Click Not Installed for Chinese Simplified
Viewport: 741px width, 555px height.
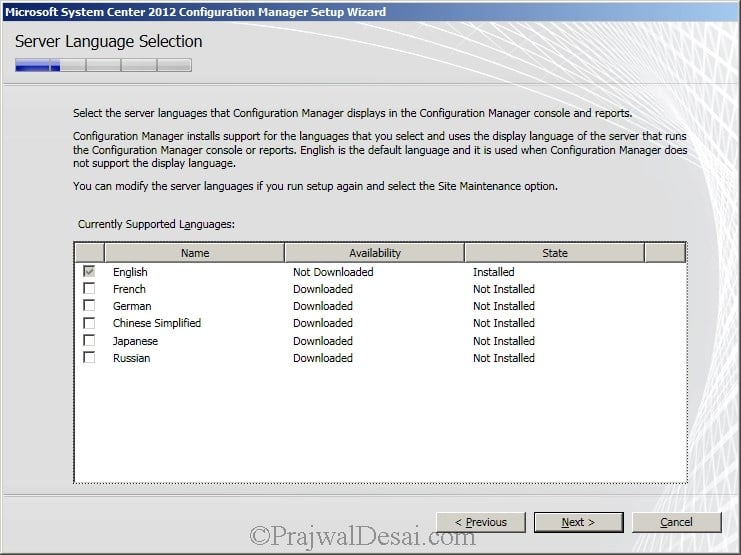click(504, 323)
